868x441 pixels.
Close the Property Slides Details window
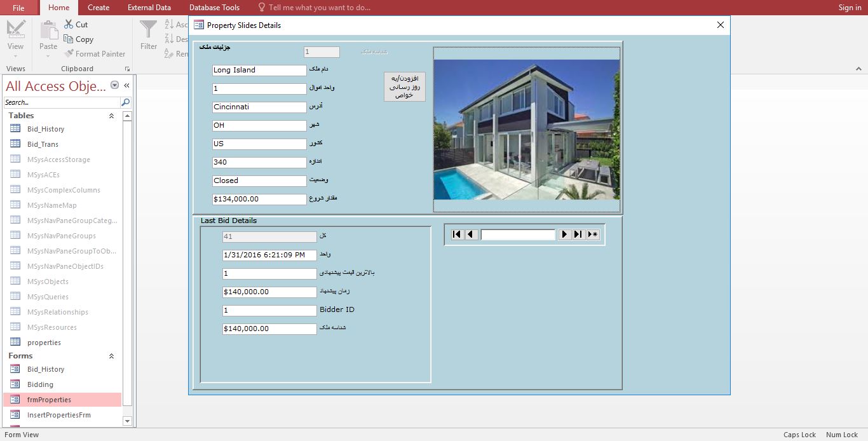[720, 25]
